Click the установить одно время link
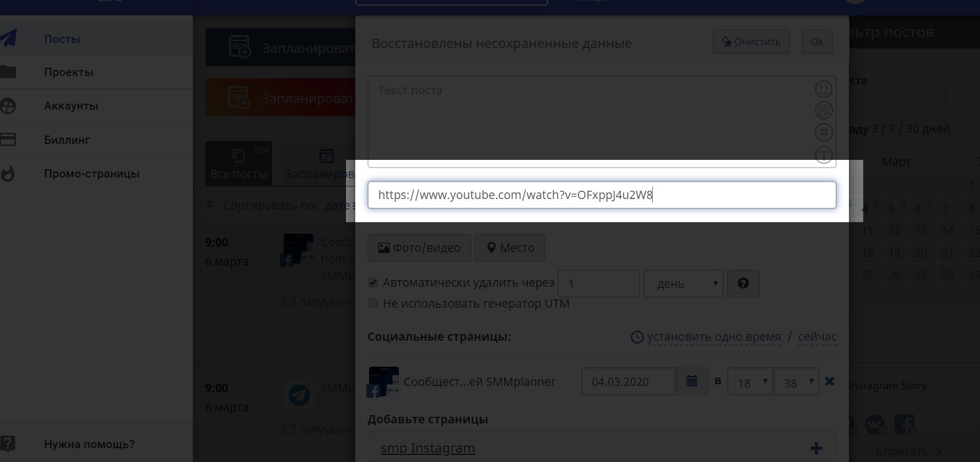Image resolution: width=980 pixels, height=462 pixels. 714,337
